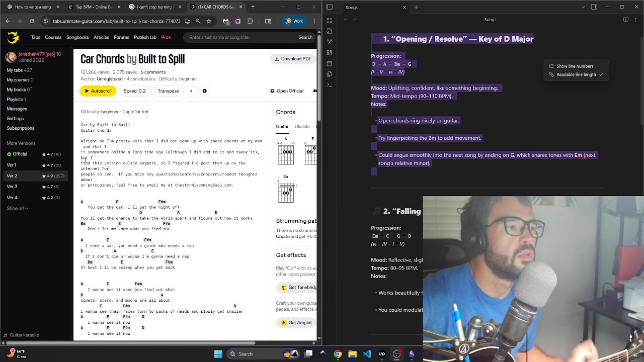644x362 pixels.
Task: Open File Explorer from the taskbar
Action: coord(352,354)
